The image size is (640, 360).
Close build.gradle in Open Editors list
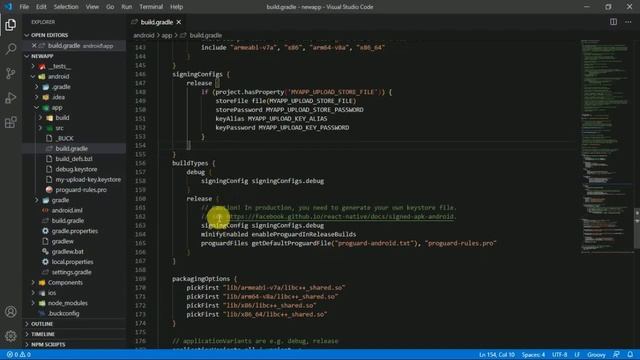pos(34,46)
